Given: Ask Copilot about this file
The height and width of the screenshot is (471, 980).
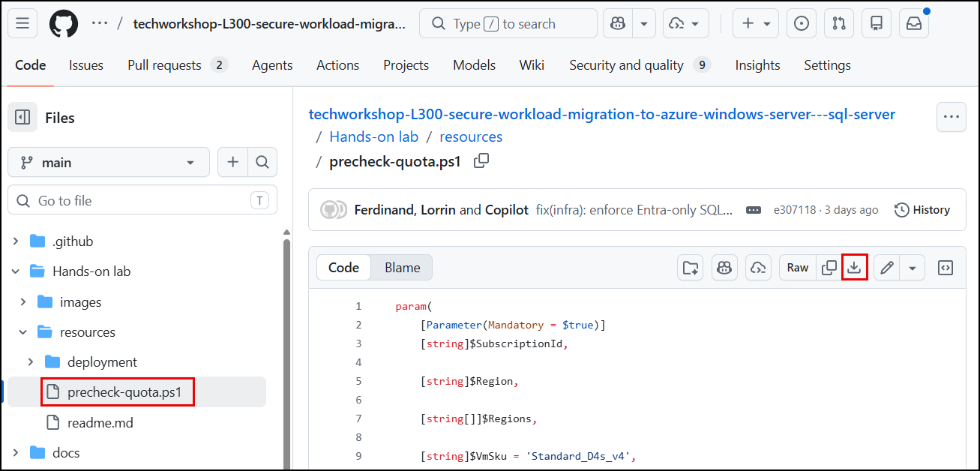Looking at the screenshot, I should pyautogui.click(x=724, y=268).
